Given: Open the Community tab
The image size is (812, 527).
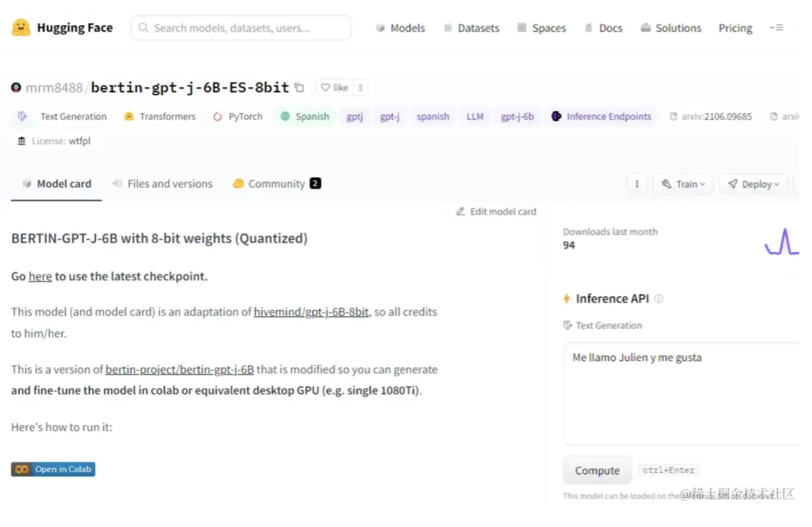Looking at the screenshot, I should pos(276,184).
